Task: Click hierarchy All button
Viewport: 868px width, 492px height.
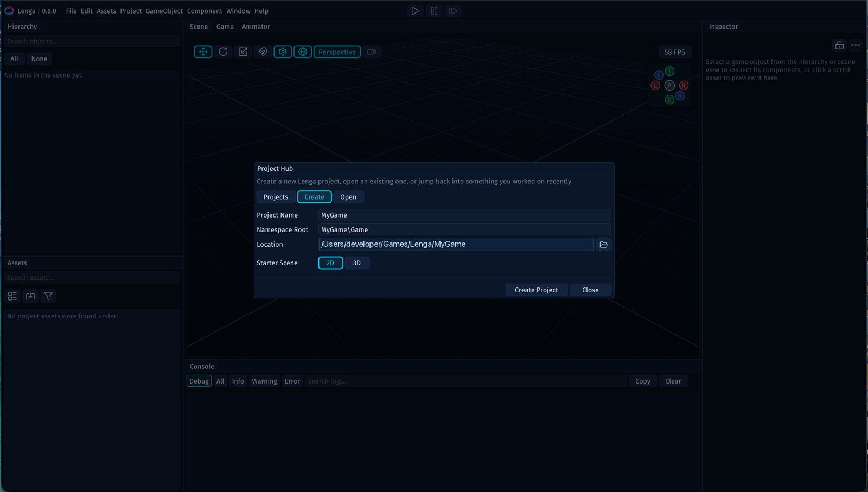Action: (x=14, y=59)
